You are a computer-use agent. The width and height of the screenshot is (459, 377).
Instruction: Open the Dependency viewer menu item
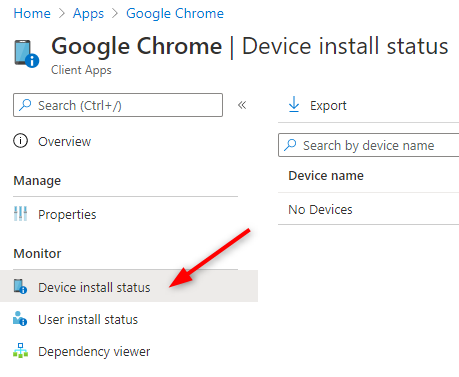(94, 352)
